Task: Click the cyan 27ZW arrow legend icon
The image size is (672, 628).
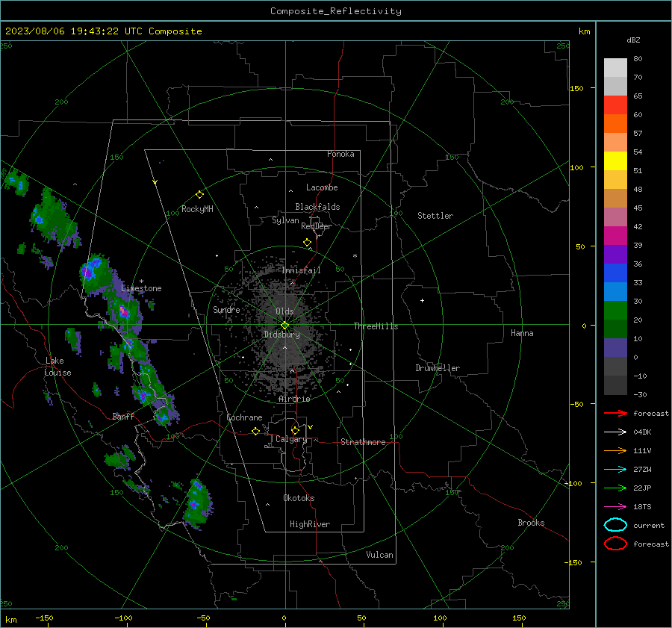Action: point(615,470)
